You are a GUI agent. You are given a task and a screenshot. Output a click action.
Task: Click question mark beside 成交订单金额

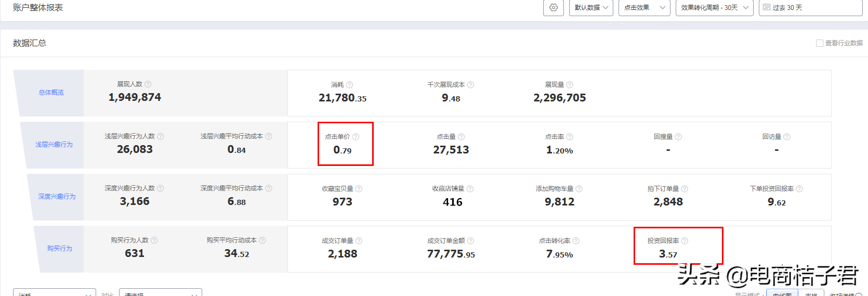(x=470, y=241)
